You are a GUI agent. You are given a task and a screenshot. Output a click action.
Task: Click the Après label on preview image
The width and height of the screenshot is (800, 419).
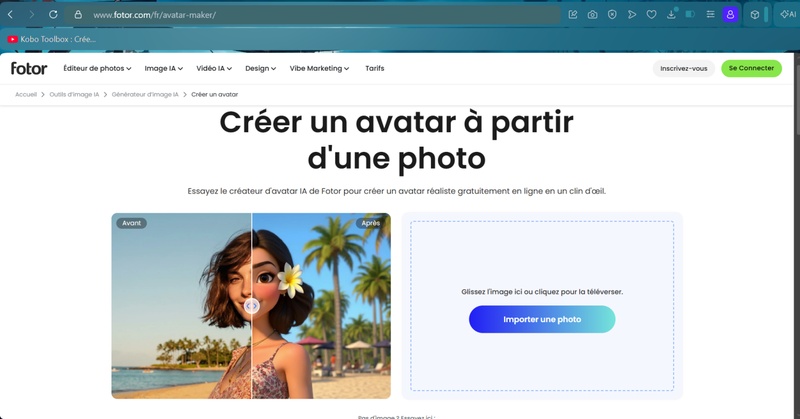click(370, 223)
